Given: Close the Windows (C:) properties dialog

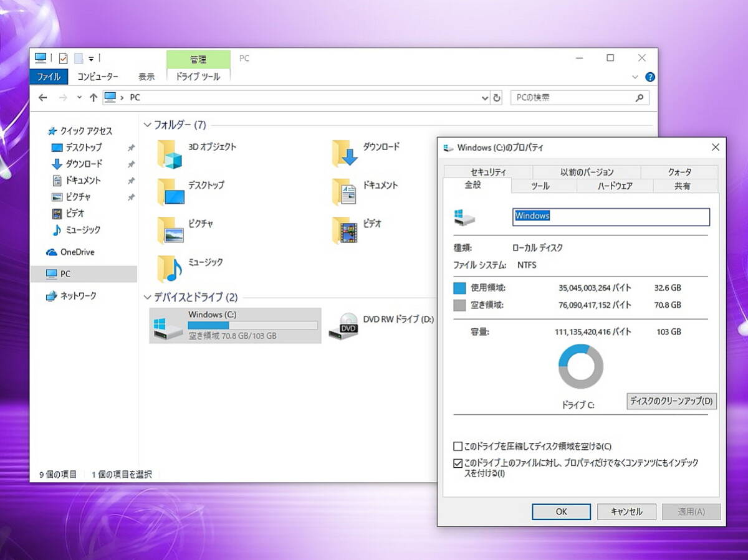Looking at the screenshot, I should click(x=715, y=148).
